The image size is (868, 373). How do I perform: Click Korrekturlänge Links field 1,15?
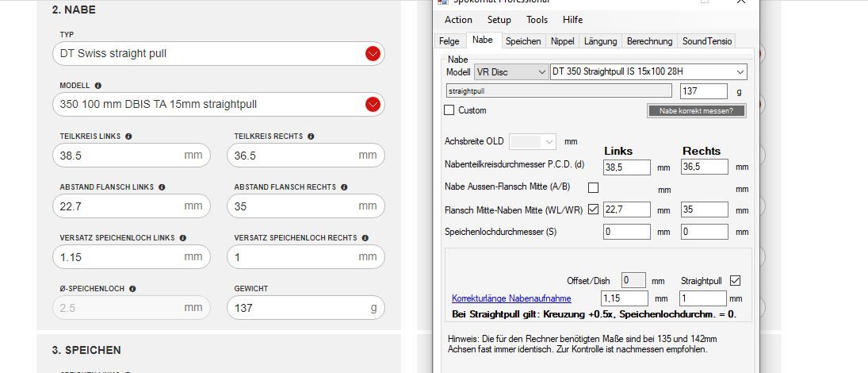pos(625,298)
